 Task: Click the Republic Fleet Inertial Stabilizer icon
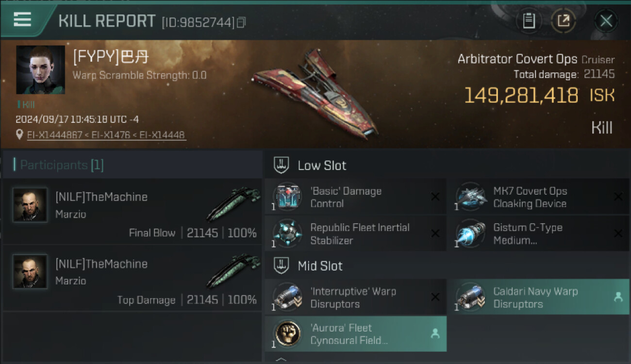[x=287, y=233]
